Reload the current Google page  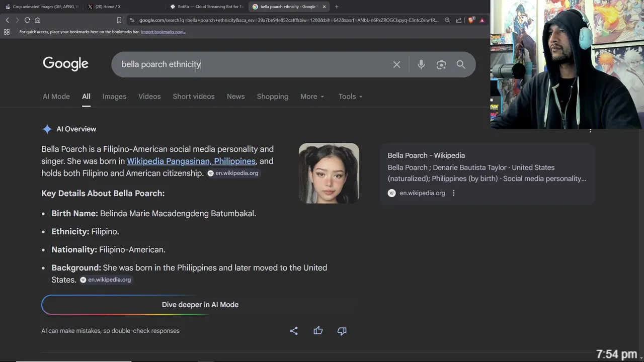[x=27, y=20]
